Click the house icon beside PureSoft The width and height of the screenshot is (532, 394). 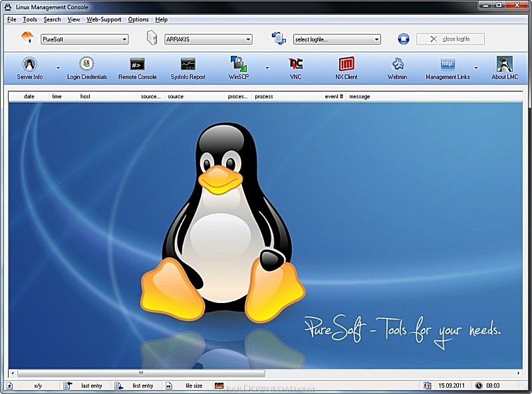(x=27, y=38)
